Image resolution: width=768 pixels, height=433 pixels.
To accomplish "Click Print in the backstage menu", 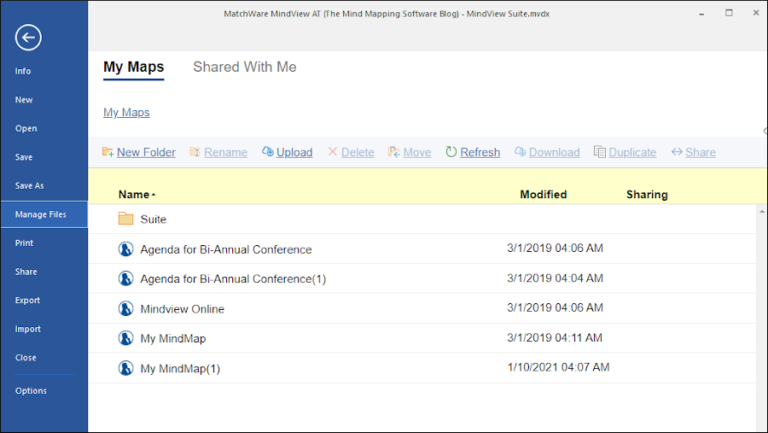I will 25,243.
